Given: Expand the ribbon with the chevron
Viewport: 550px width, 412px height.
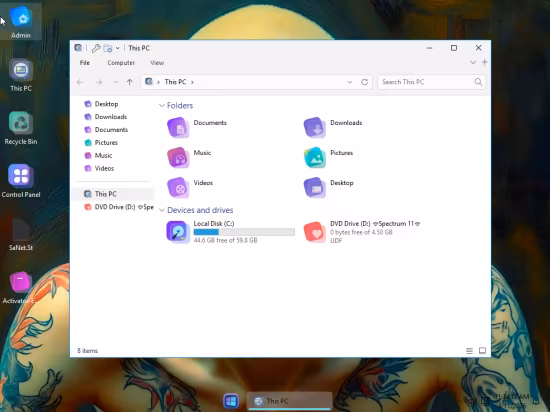Looking at the screenshot, I should coord(473,62).
